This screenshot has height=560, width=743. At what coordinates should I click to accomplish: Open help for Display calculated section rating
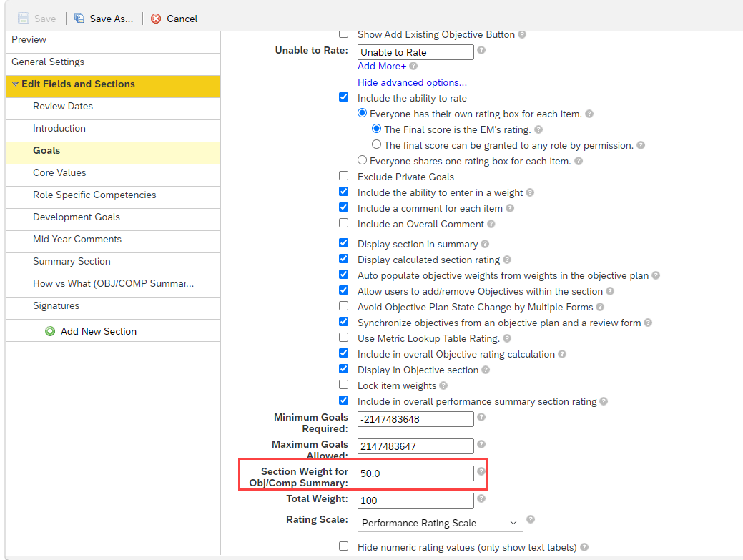coord(507,260)
